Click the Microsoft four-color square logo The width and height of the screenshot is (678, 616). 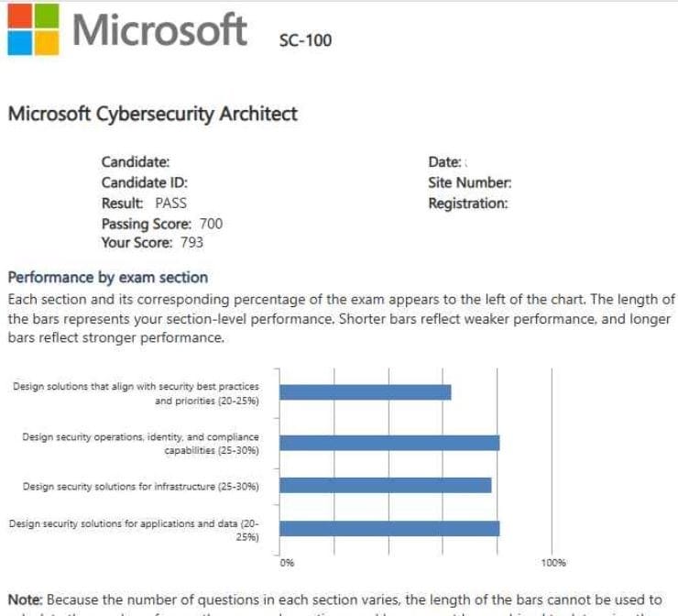pos(31,28)
